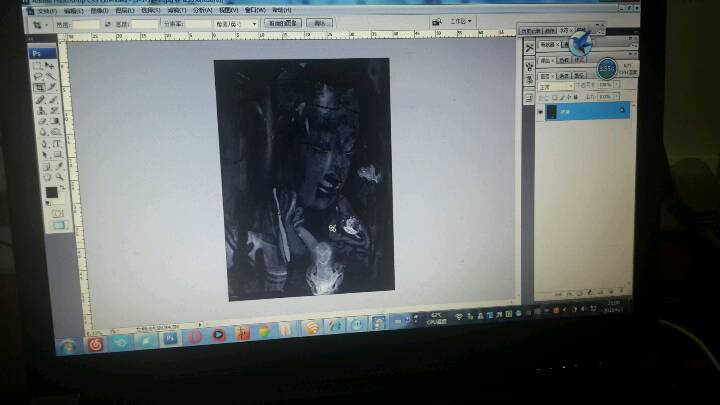Open collapsed Clone Source panel icon

[x=529, y=80]
